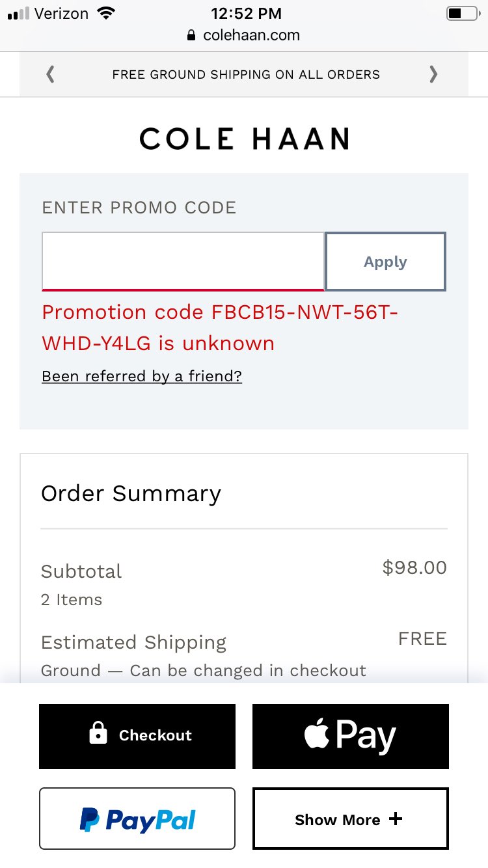The width and height of the screenshot is (488, 868).
Task: Open the Been referred by a friend link
Action: tap(142, 376)
